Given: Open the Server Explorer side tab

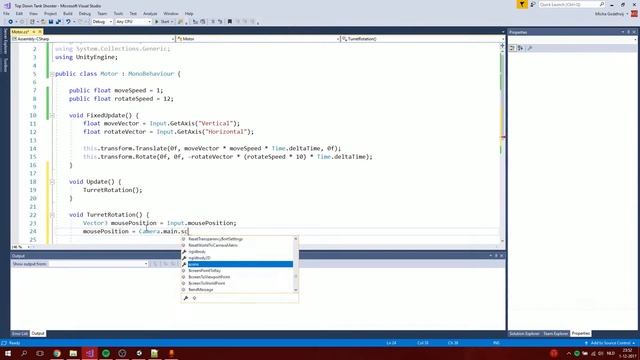Looking at the screenshot, I should [5, 41].
